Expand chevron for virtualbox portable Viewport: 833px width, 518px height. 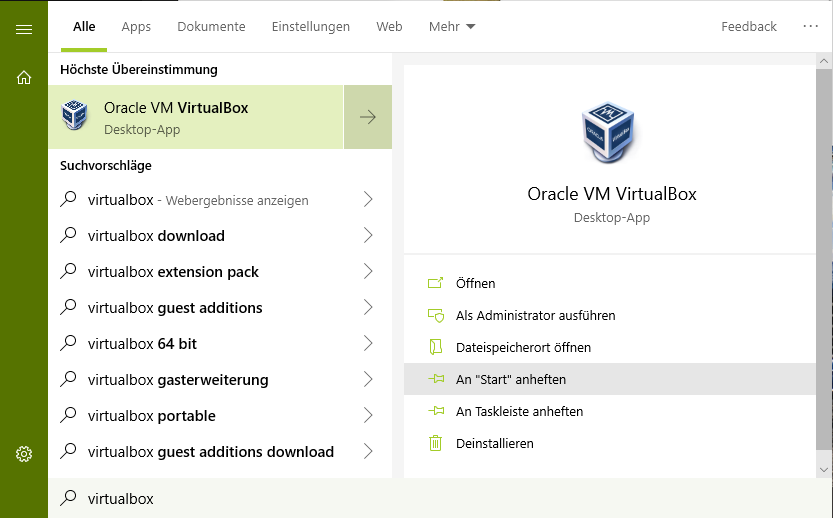368,415
